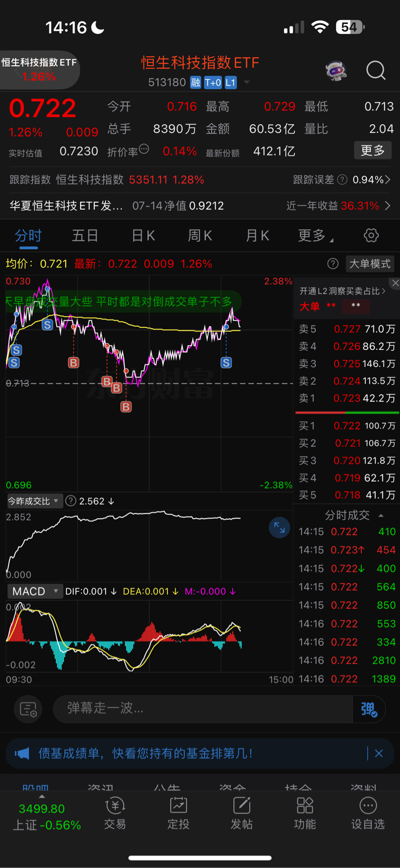This screenshot has width=400, height=868.
Task: Tap the 折价率 info icon
Action: [x=144, y=150]
